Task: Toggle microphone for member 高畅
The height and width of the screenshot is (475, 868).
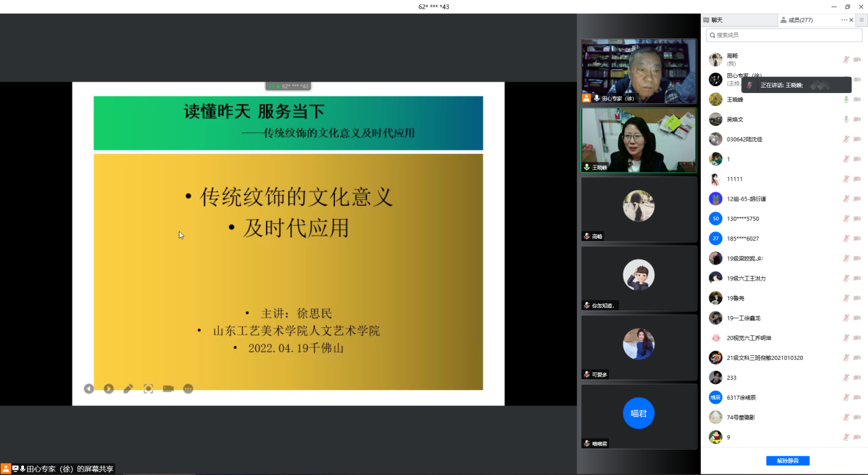Action: tap(846, 60)
